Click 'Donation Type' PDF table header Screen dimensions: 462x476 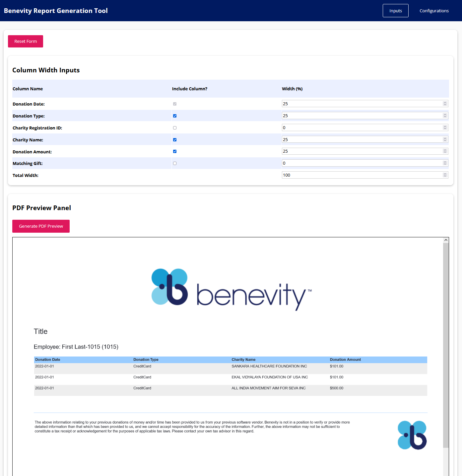tap(146, 359)
